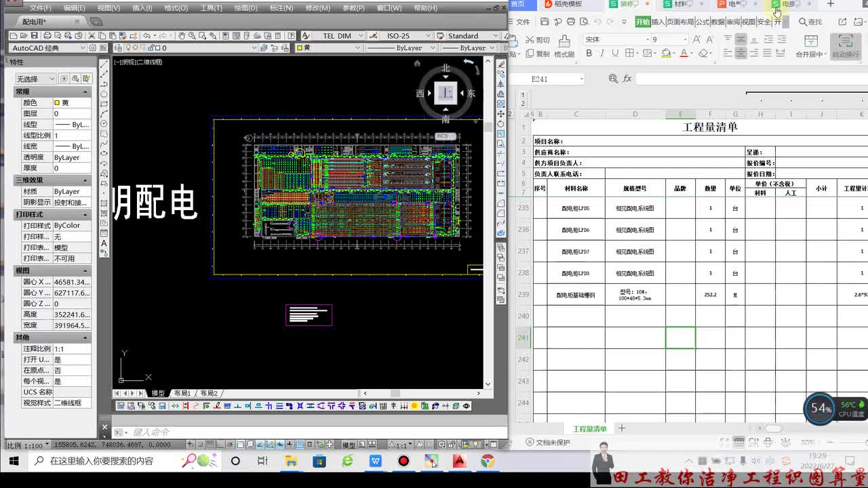Open the TEL DIM text style dropdown

coord(342,36)
